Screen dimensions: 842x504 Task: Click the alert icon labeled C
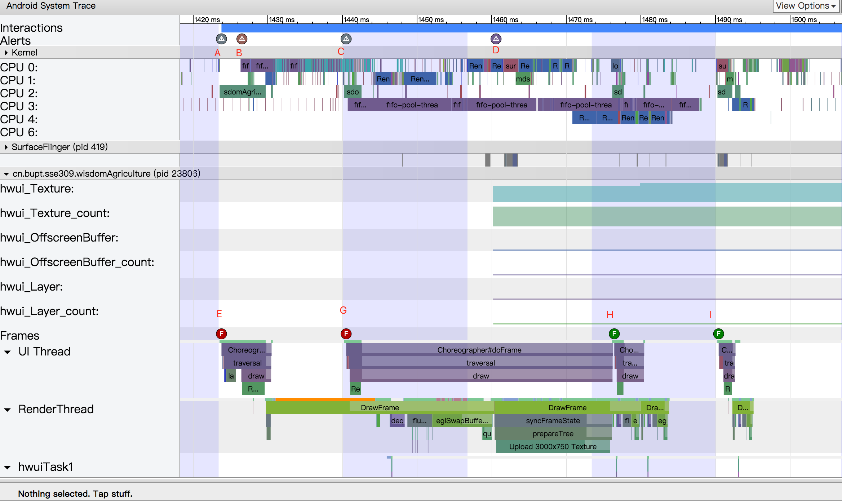pos(346,39)
